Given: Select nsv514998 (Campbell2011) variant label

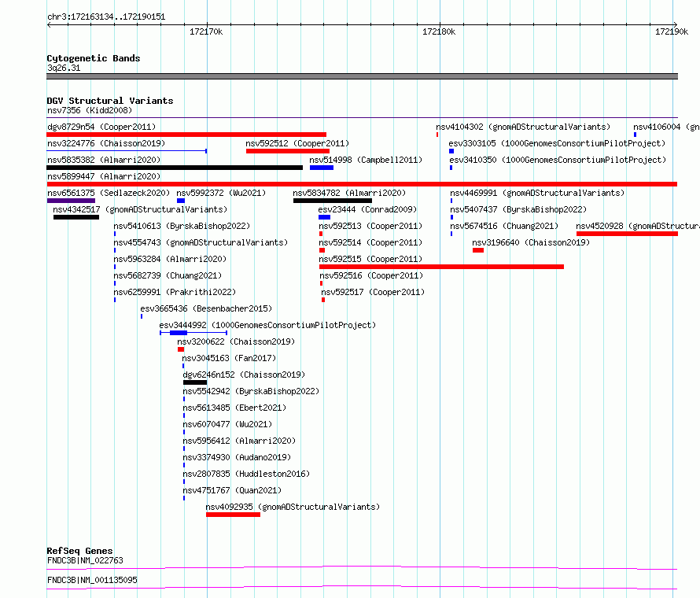Looking at the screenshot, I should 366,160.
